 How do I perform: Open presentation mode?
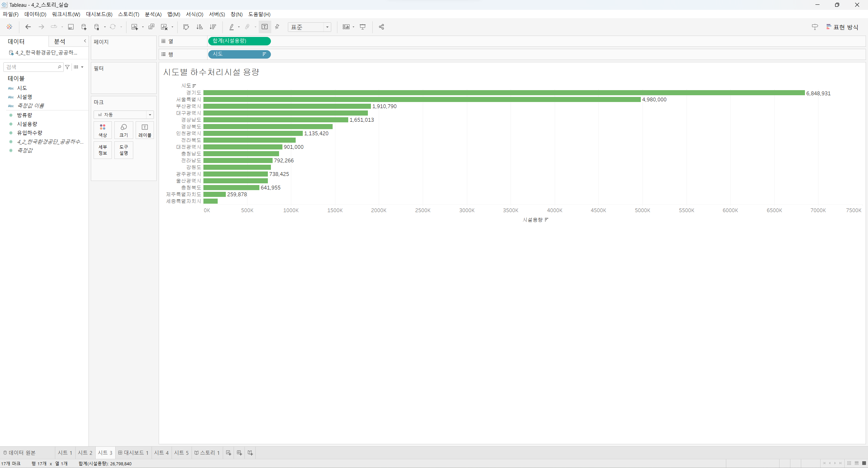(362, 27)
